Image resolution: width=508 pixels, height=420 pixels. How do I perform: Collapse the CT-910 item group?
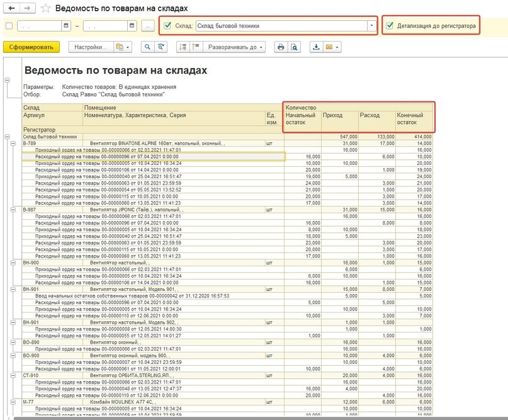pos(13,375)
